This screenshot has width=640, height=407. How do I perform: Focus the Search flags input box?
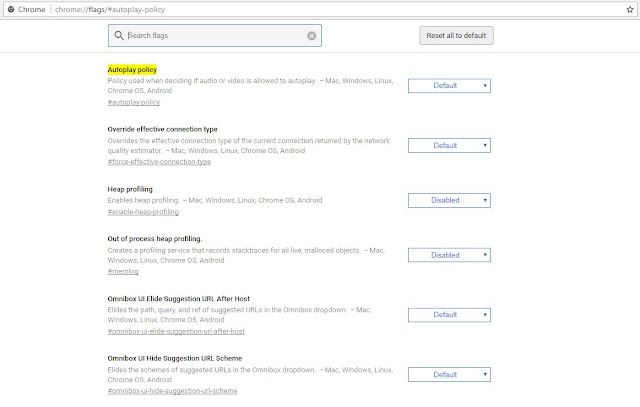pos(215,36)
